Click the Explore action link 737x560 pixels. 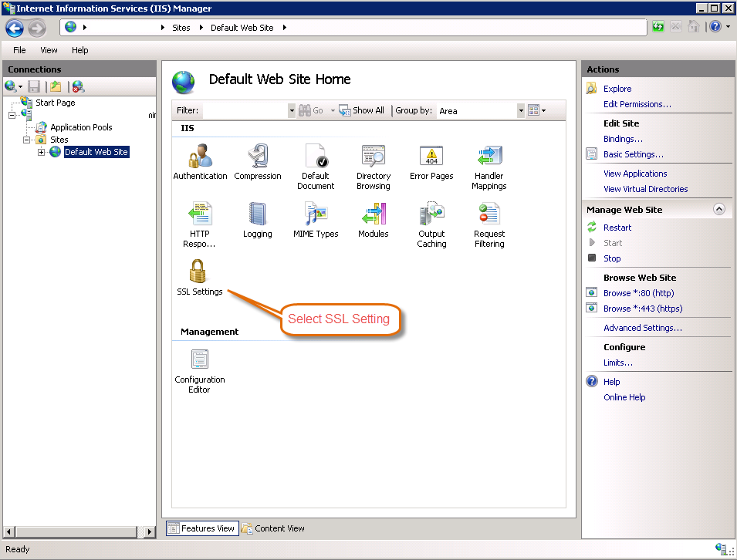617,89
